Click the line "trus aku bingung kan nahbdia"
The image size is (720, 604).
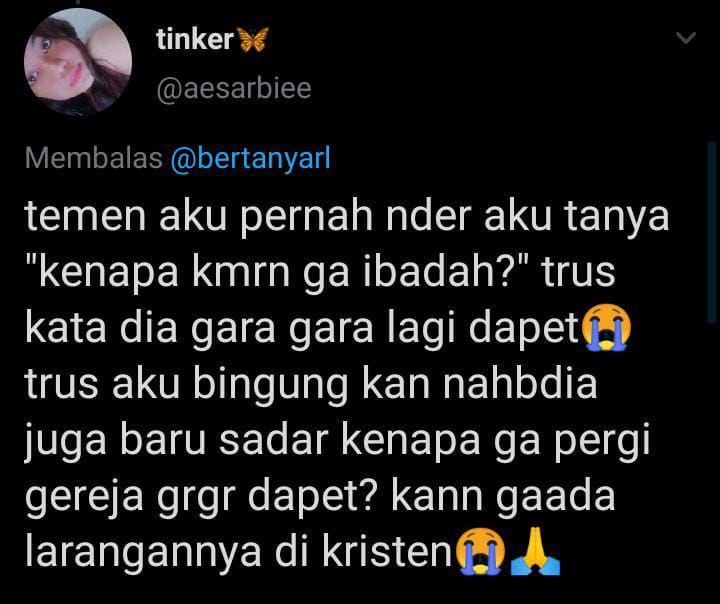point(311,384)
